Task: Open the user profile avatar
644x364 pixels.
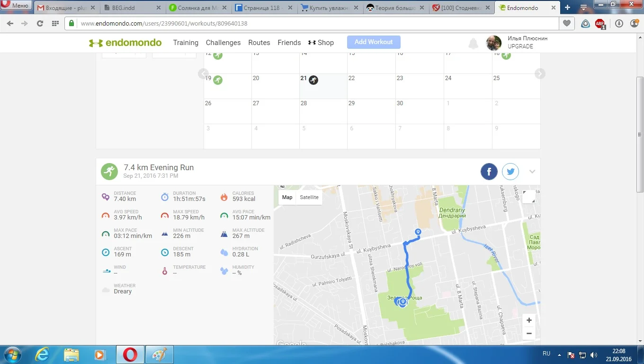Action: [x=494, y=43]
